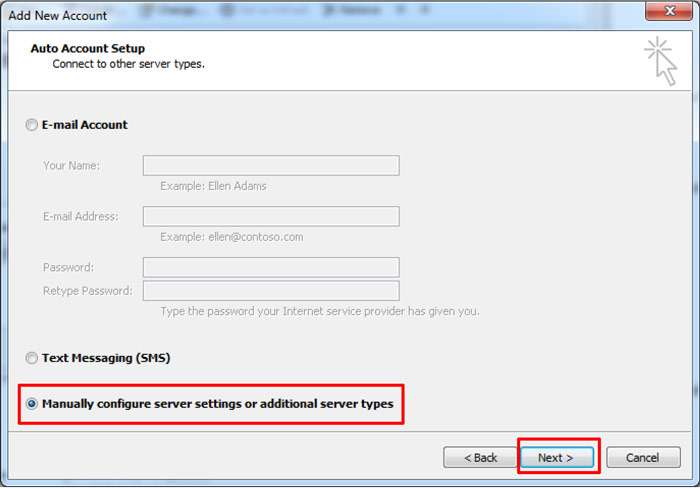Click into the Password field
This screenshot has width=700, height=489.
pos(271,267)
